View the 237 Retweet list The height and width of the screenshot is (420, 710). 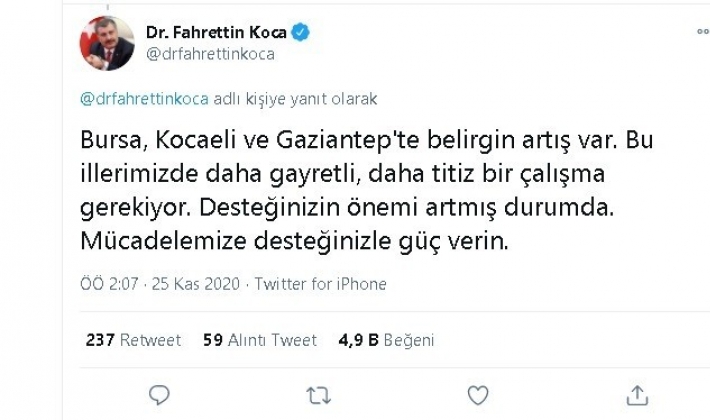click(x=134, y=340)
